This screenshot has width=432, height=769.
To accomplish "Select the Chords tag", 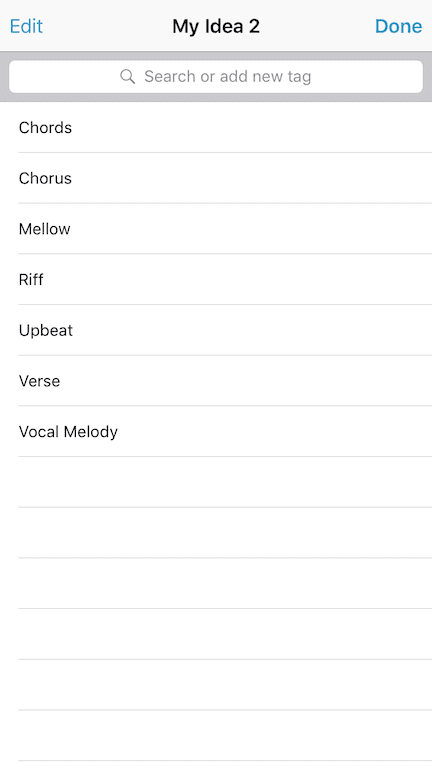I will (x=216, y=128).
